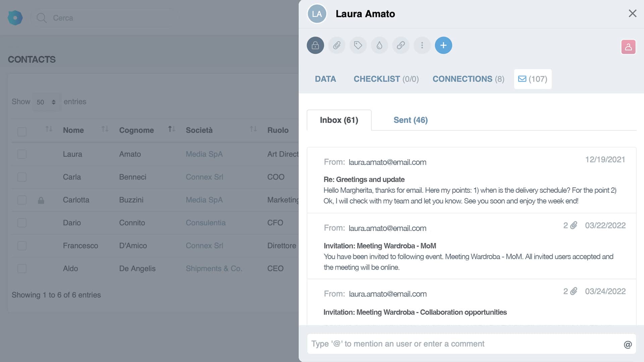Check the box for Dario Connito row
The width and height of the screenshot is (644, 362).
(x=22, y=223)
